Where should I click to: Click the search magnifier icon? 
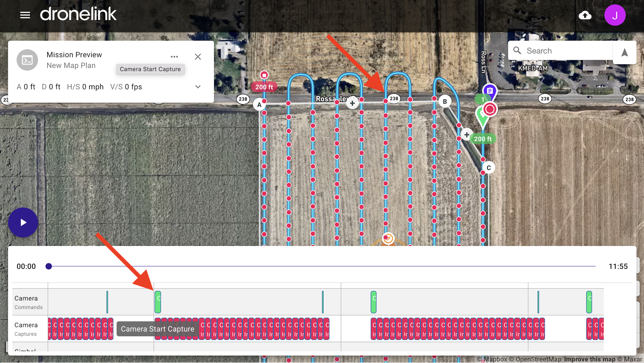tap(517, 50)
